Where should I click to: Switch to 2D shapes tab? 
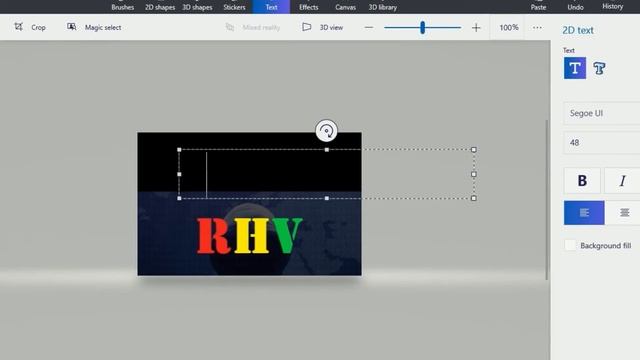coord(160,7)
